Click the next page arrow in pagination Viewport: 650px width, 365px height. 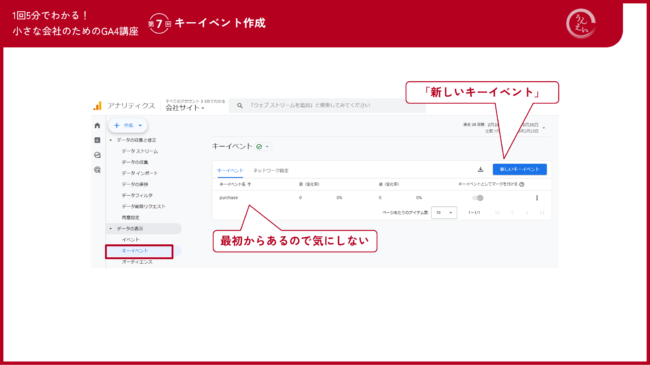click(527, 213)
